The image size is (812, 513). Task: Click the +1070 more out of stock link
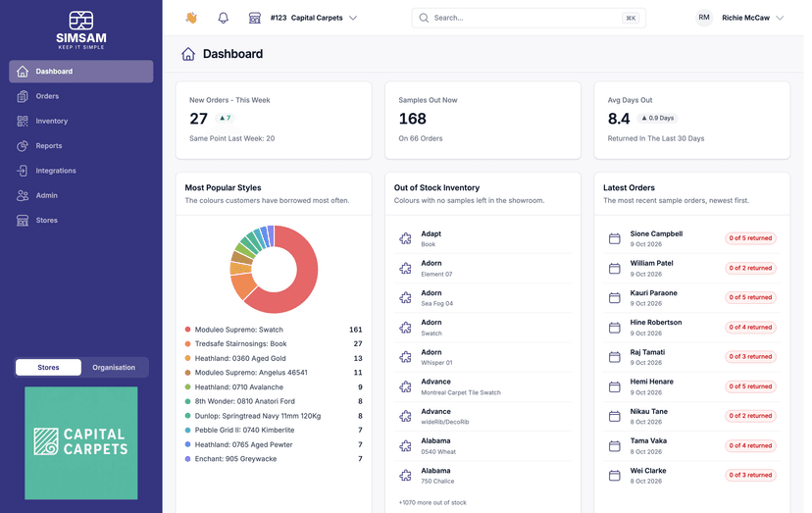coord(432,502)
